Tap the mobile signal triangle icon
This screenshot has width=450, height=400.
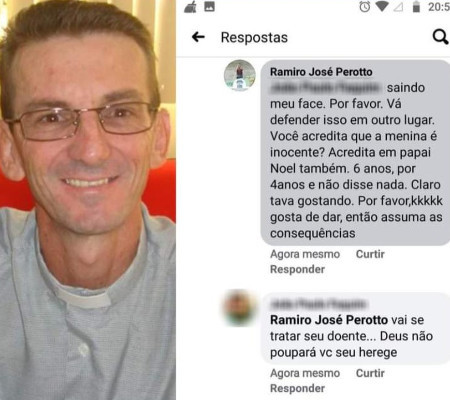398,7
